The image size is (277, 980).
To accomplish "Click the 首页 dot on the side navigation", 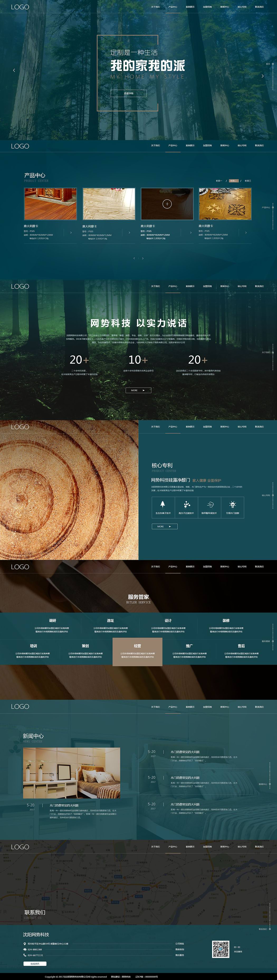I will (273, 64).
